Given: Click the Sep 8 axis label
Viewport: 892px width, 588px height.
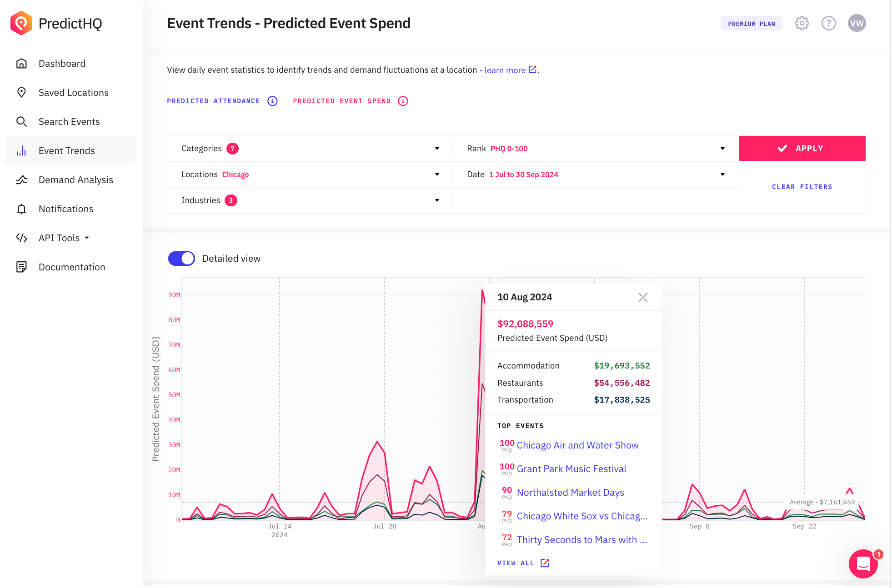Looking at the screenshot, I should (699, 526).
